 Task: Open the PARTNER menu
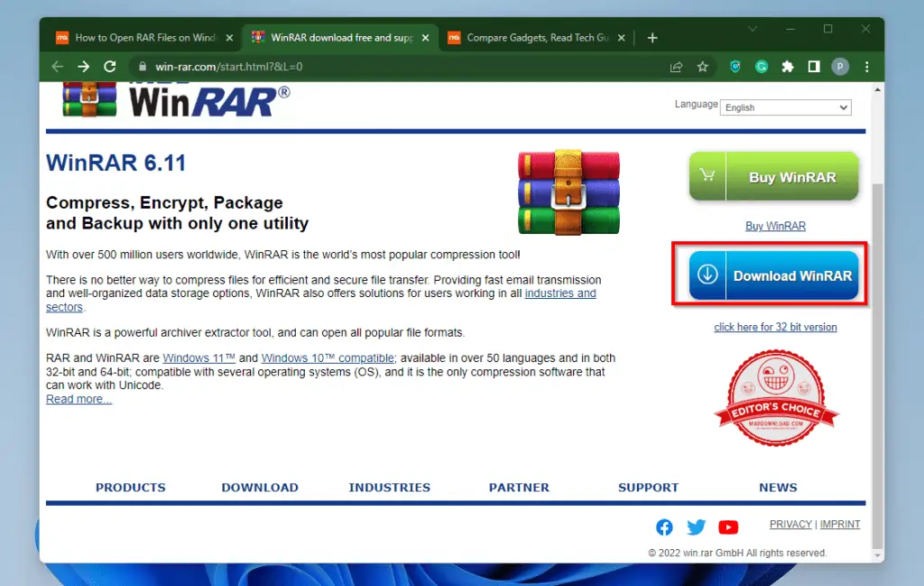[519, 488]
